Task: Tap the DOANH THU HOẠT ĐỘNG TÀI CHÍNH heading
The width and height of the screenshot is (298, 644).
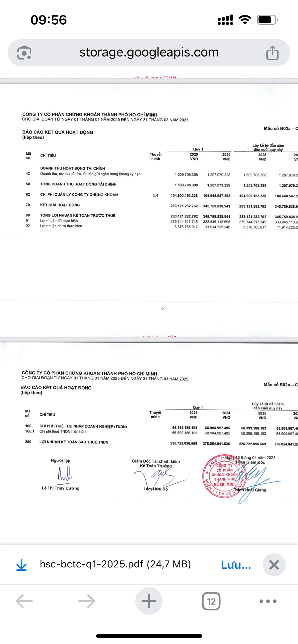Action: [x=73, y=168]
